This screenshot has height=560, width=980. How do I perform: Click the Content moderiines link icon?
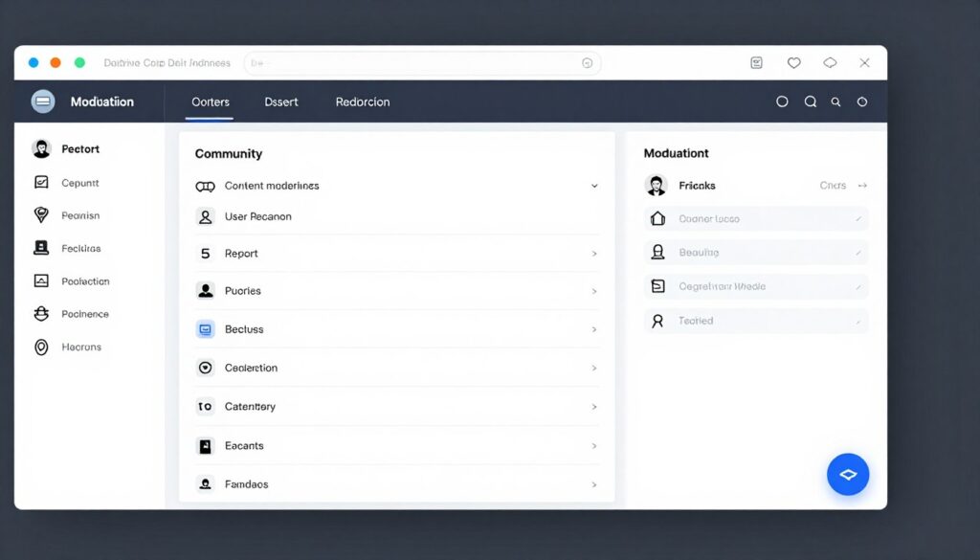pos(205,187)
